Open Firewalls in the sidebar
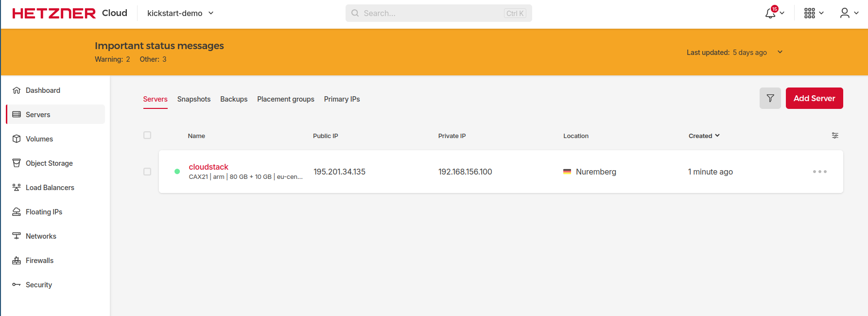 click(x=56, y=261)
